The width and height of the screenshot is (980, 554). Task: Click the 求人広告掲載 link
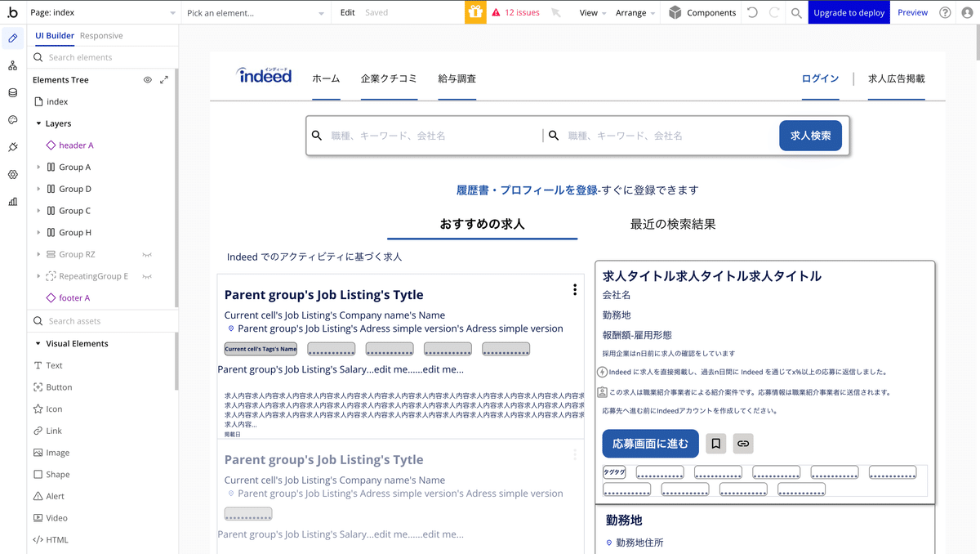897,78
